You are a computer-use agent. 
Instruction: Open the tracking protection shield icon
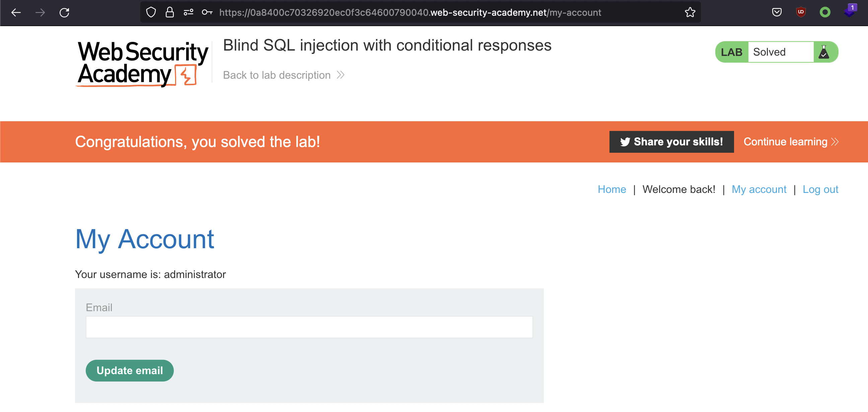click(x=151, y=12)
